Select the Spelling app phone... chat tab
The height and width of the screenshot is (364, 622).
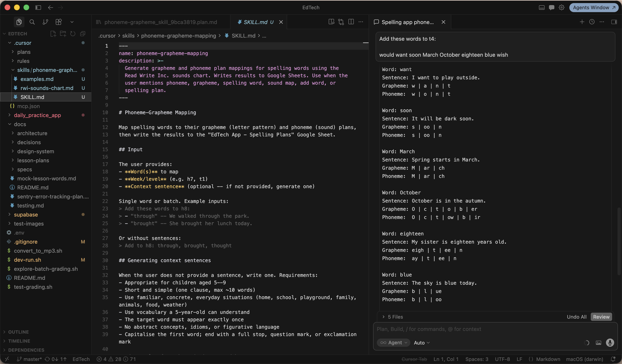click(x=407, y=22)
